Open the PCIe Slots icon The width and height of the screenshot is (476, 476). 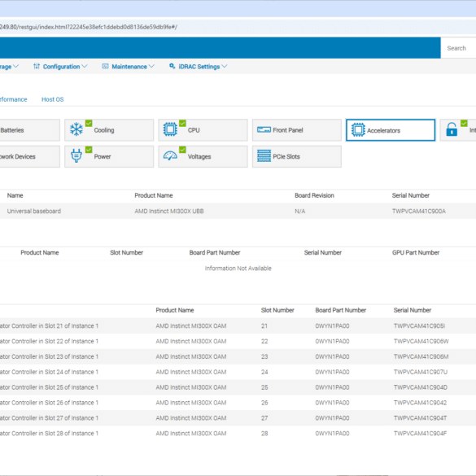click(x=264, y=156)
